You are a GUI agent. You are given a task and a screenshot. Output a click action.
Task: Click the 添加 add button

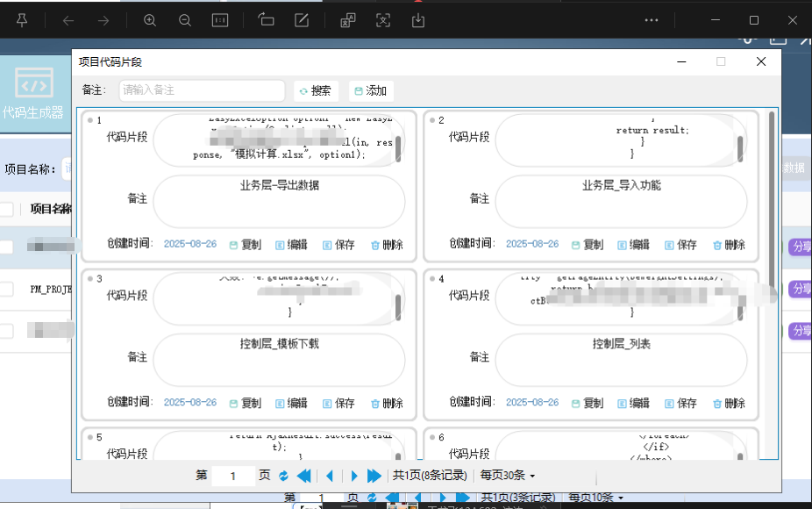[371, 90]
